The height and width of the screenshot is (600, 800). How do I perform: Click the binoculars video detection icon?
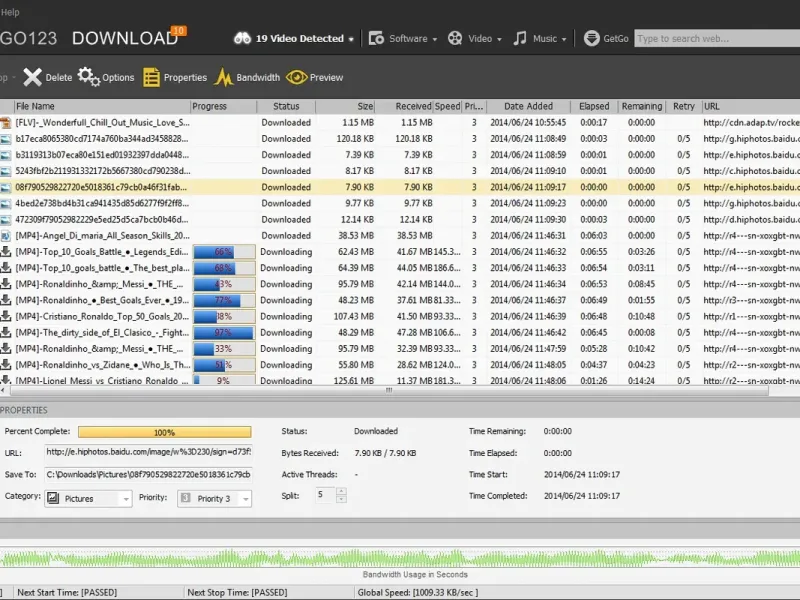pyautogui.click(x=242, y=38)
